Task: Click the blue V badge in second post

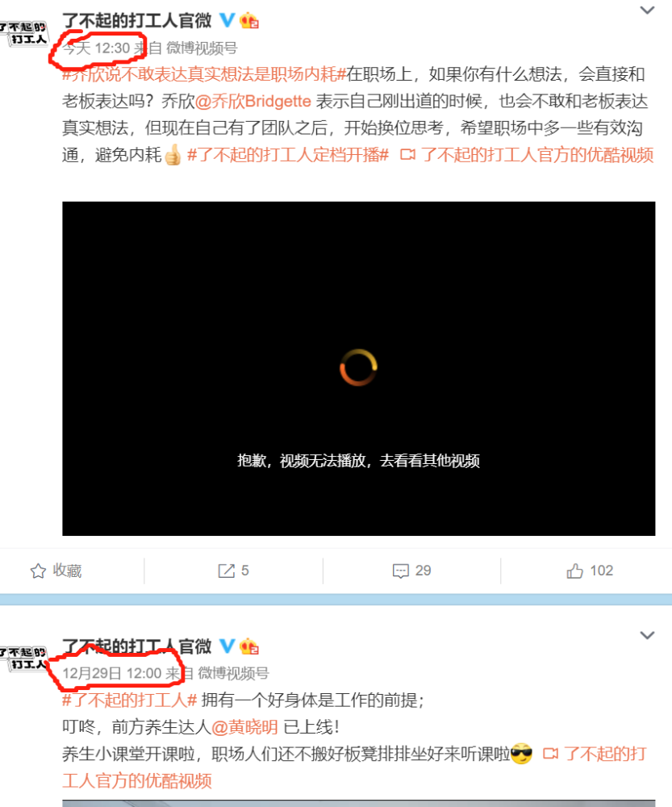Action: pos(227,646)
